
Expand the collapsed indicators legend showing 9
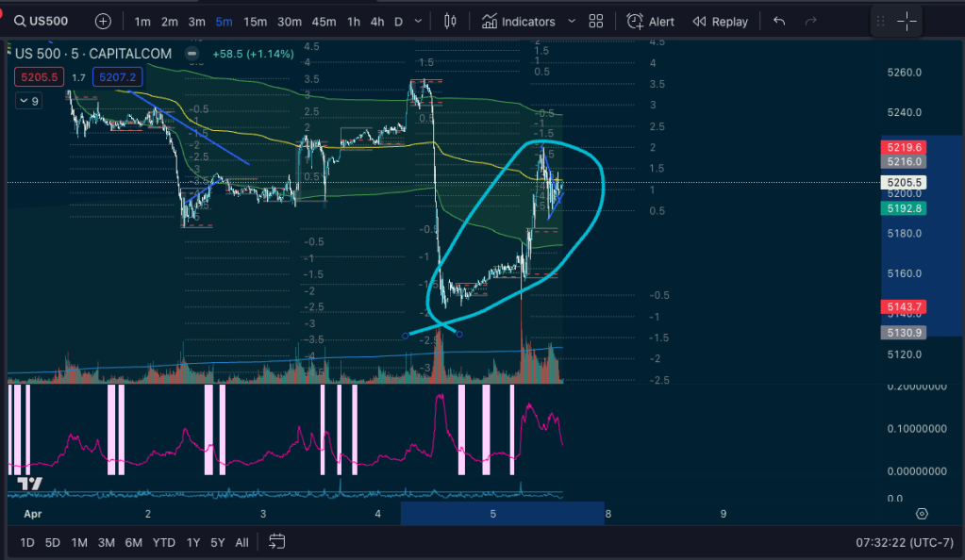click(28, 101)
